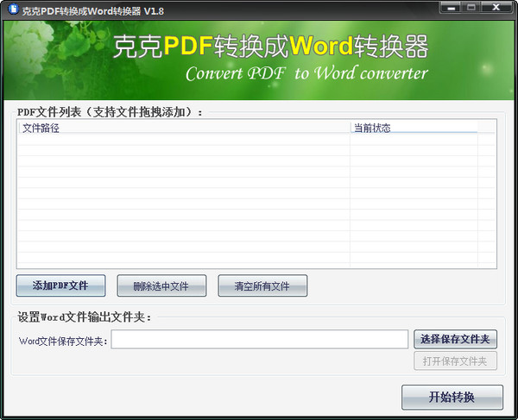Click the PDF文件列表 group label

point(110,112)
